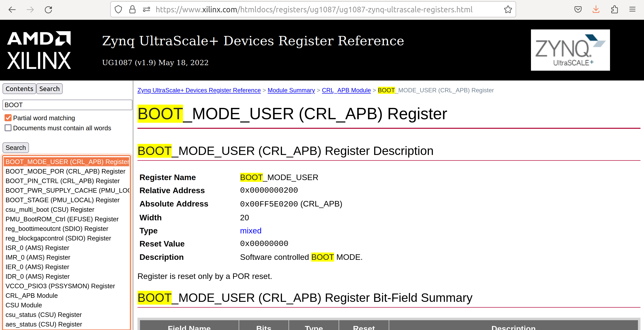Open the extensions puzzle icon
Image resolution: width=644 pixels, height=330 pixels.
coord(614,10)
